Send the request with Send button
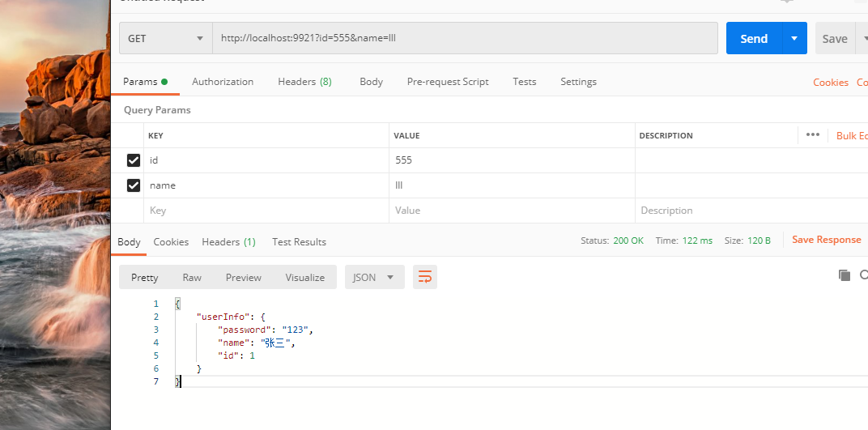The width and height of the screenshot is (868, 430). (754, 38)
